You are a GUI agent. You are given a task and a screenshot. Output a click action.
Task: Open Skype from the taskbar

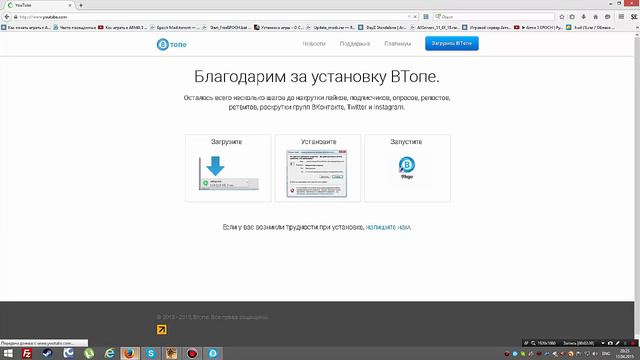[x=151, y=353]
